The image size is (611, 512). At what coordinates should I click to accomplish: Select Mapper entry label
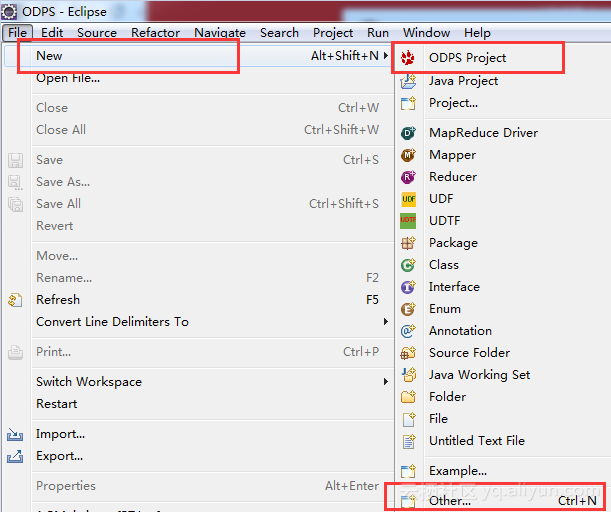pyautogui.click(x=452, y=155)
